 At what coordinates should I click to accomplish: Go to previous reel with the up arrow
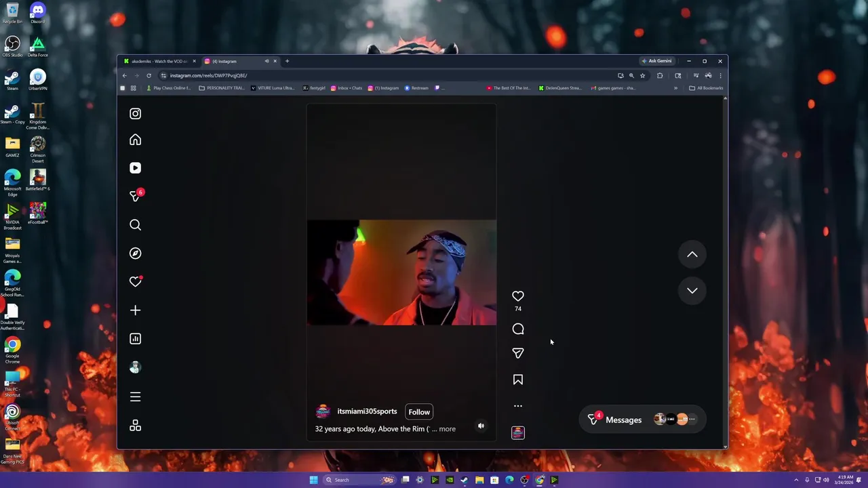point(692,255)
